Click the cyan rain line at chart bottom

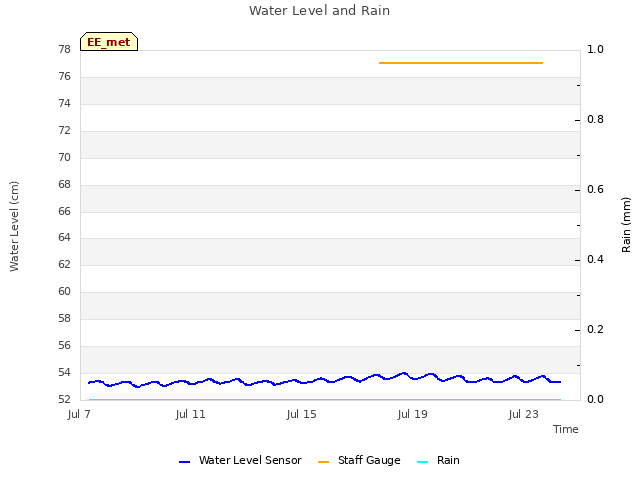tap(324, 400)
